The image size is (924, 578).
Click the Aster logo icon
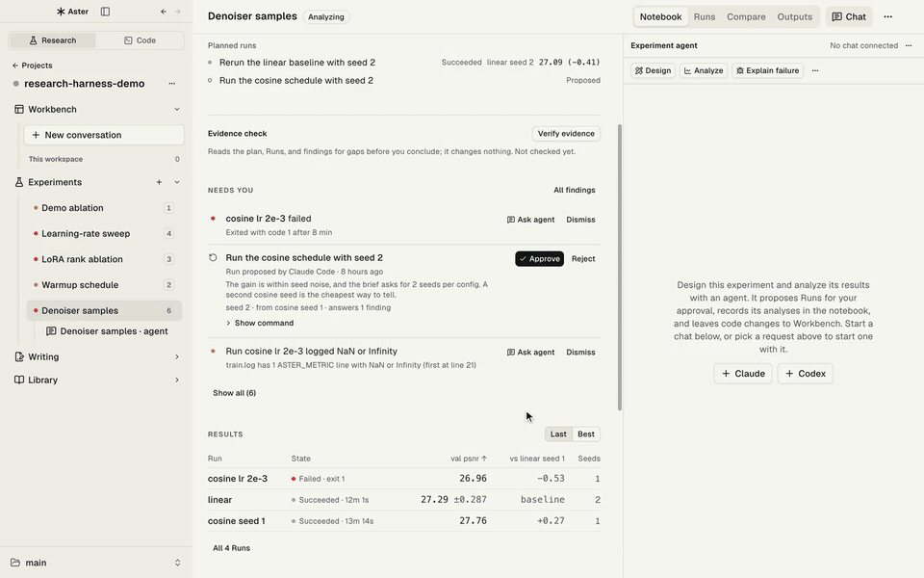click(61, 12)
